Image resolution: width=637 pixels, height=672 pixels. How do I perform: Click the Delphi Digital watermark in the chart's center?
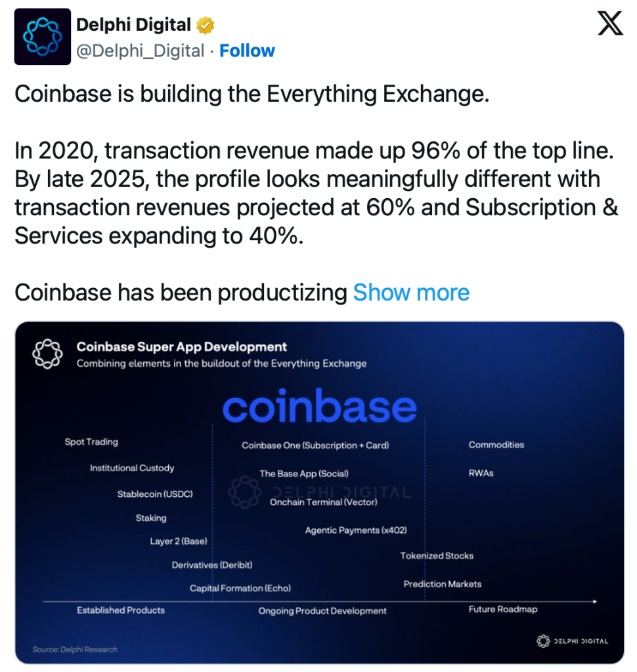point(320,492)
